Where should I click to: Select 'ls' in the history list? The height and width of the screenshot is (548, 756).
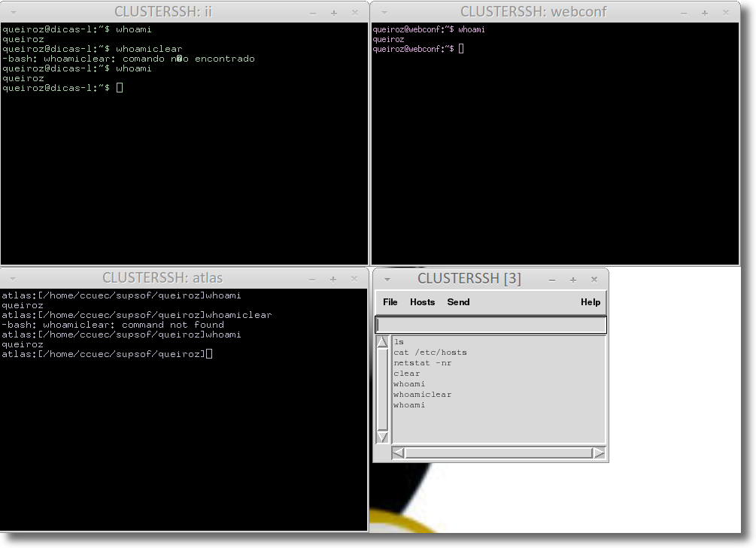pyautogui.click(x=399, y=342)
